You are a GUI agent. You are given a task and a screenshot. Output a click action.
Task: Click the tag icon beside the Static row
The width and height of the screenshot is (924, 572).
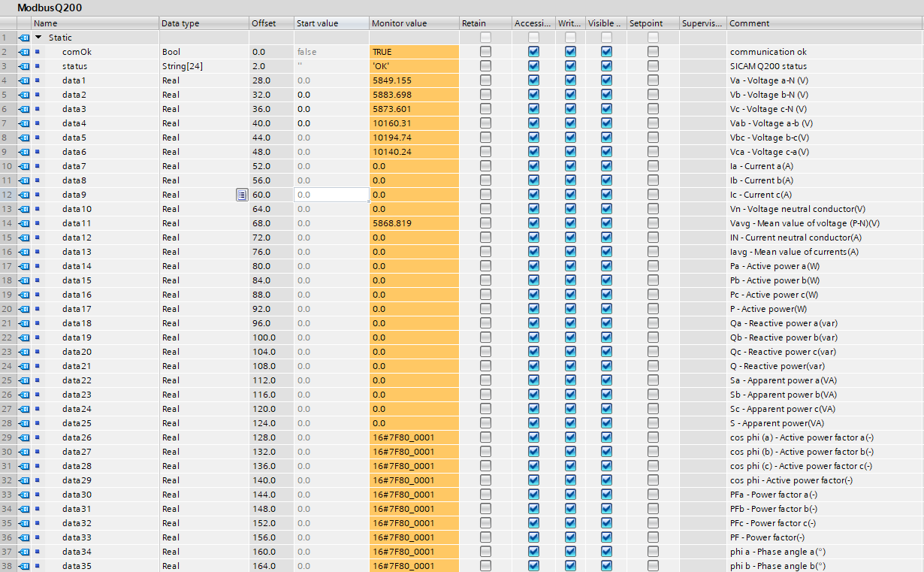(23, 38)
